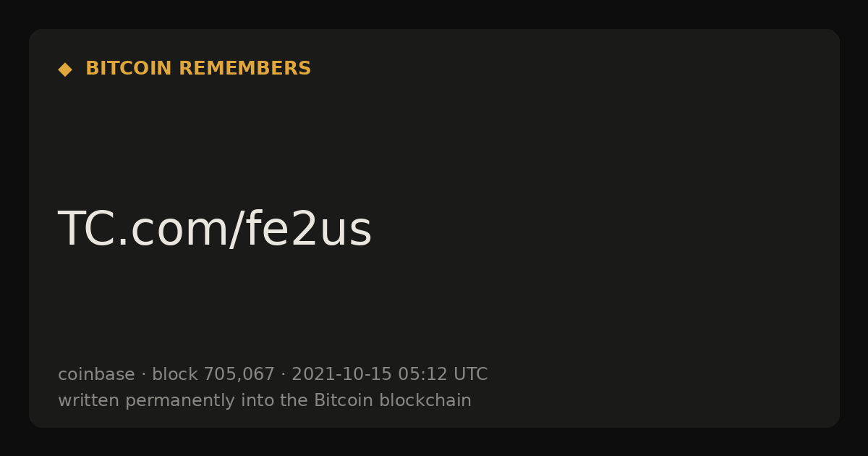Click the orange diamond icon
This screenshot has width=868, height=456.
[65, 69]
